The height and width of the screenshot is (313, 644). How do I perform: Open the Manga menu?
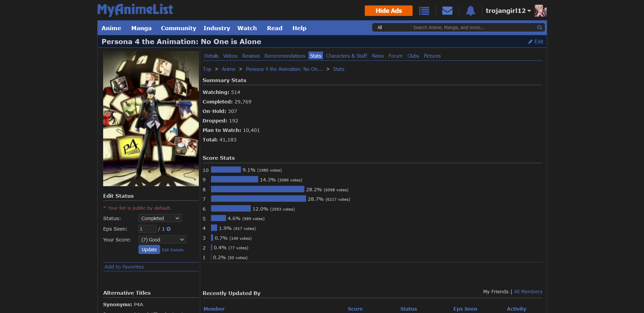pos(141,28)
